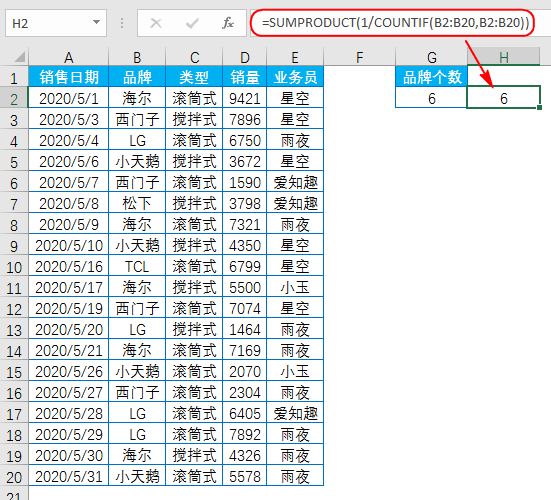Click the 品牌个数 header cell
The width and height of the screenshot is (551, 500).
click(431, 77)
